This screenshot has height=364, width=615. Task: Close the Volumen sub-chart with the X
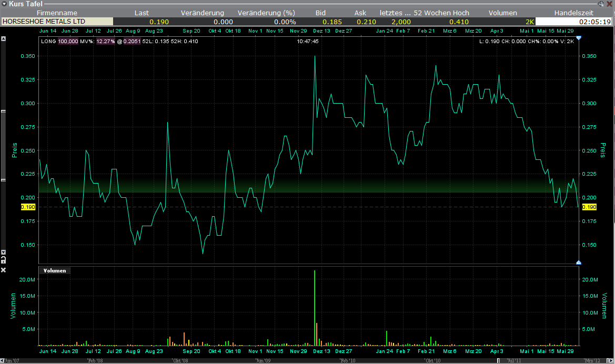(x=3, y=270)
